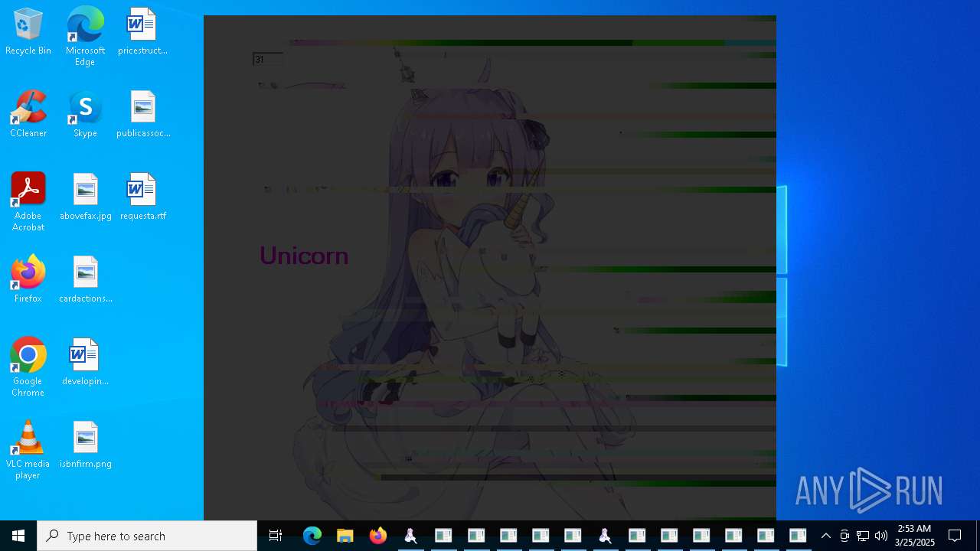Open the Recycle Bin desktop icon

point(28,32)
